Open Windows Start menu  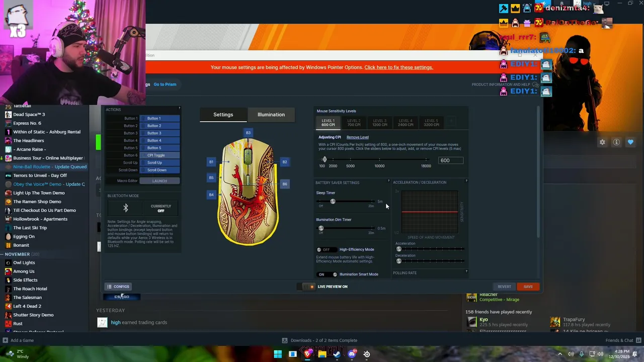pos(278,354)
